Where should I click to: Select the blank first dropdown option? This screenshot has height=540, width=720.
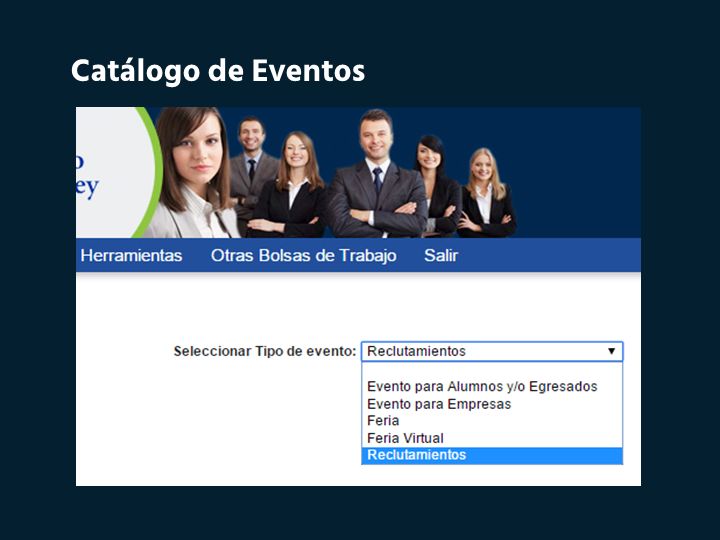(492, 370)
